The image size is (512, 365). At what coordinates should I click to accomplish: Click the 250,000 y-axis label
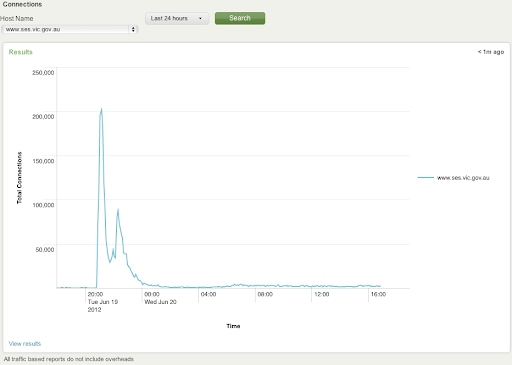click(43, 73)
